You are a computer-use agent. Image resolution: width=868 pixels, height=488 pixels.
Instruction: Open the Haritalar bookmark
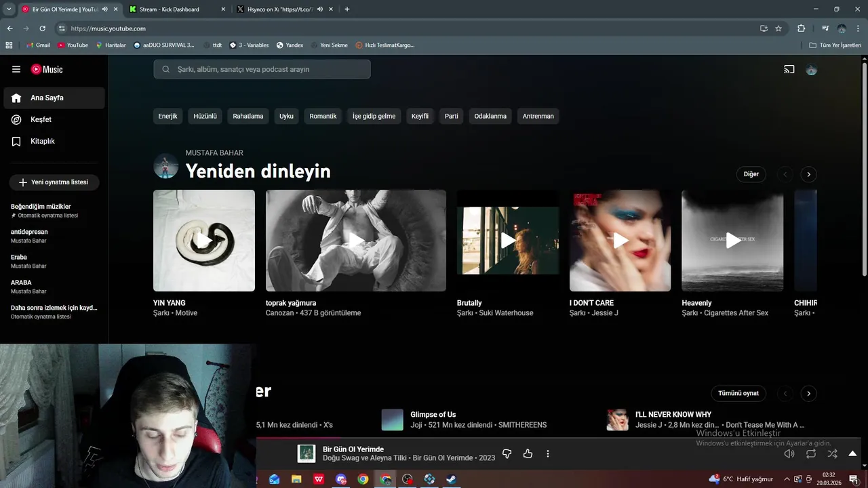[x=111, y=45]
